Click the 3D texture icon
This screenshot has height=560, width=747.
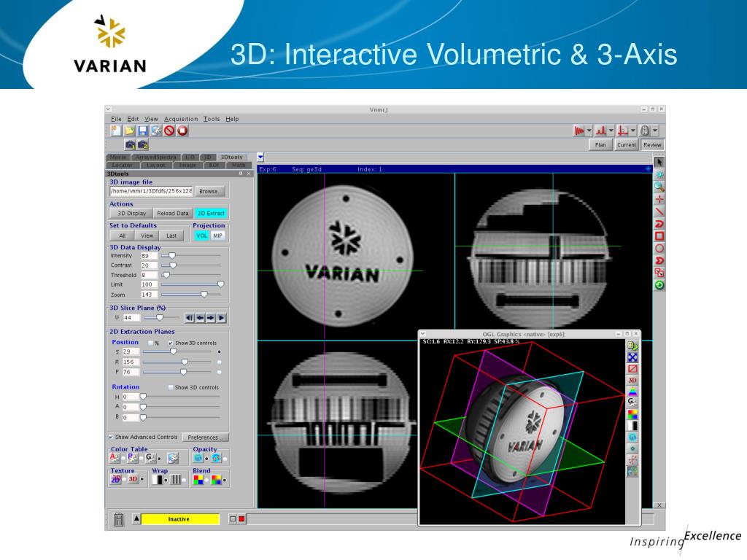pos(133,479)
